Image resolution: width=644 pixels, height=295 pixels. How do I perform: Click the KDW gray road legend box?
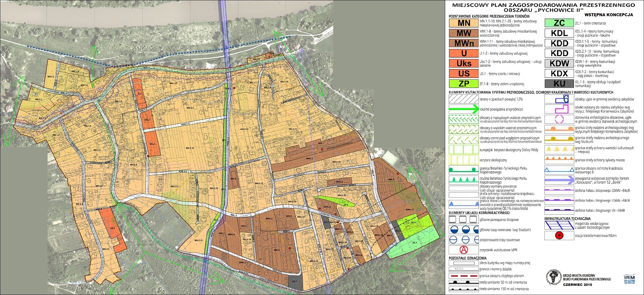pyautogui.click(x=559, y=63)
